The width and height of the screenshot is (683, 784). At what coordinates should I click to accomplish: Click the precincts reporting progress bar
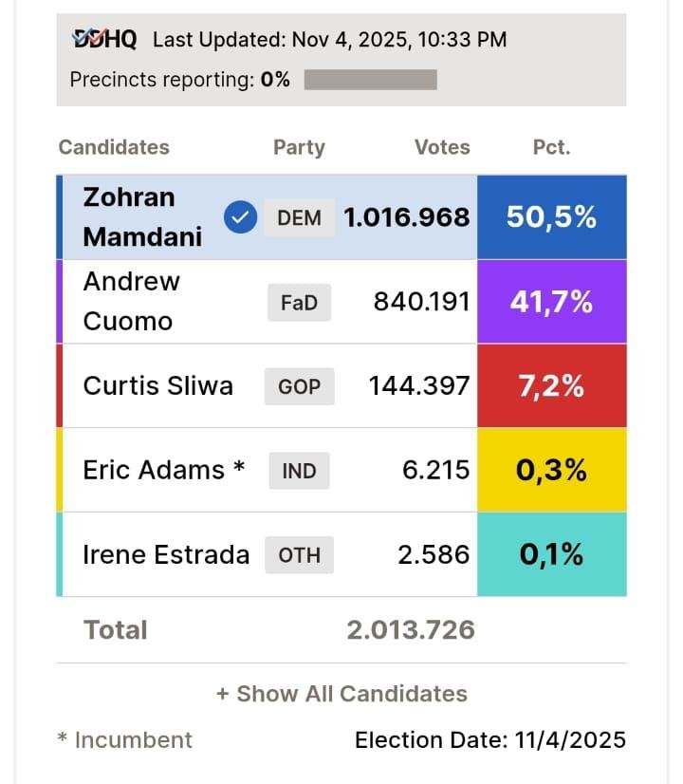370,80
